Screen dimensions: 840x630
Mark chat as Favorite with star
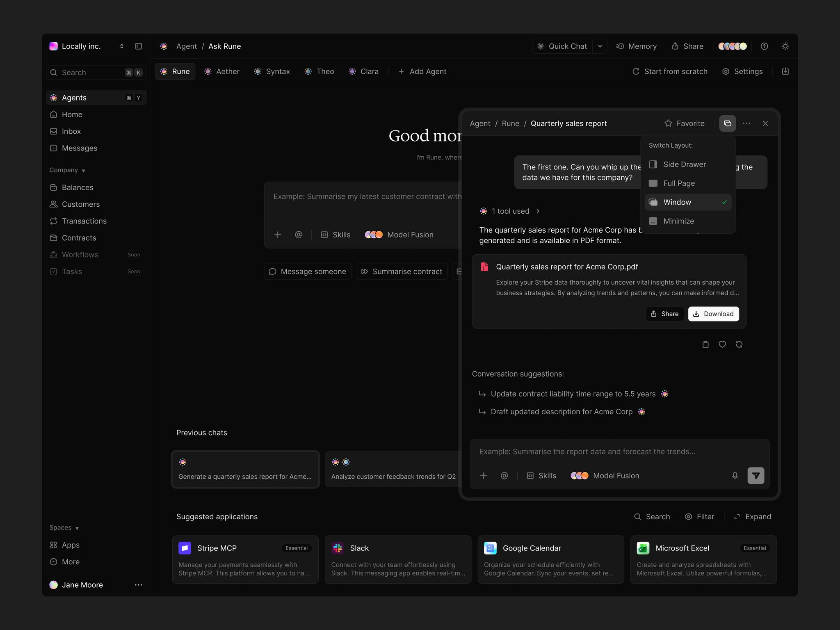[685, 123]
